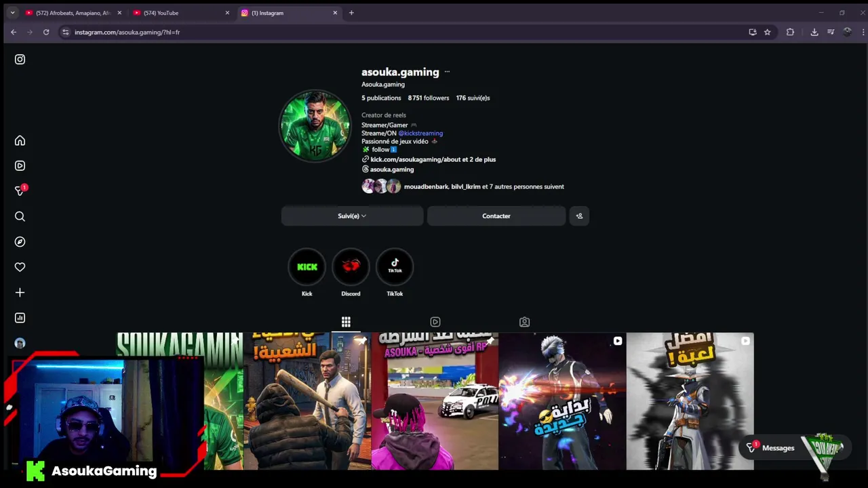The image size is (868, 488).
Task: Reload the Instagram page
Action: tap(46, 32)
